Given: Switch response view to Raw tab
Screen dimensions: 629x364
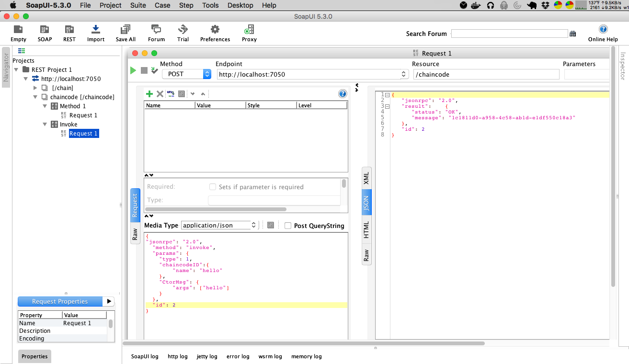Looking at the screenshot, I should [366, 255].
